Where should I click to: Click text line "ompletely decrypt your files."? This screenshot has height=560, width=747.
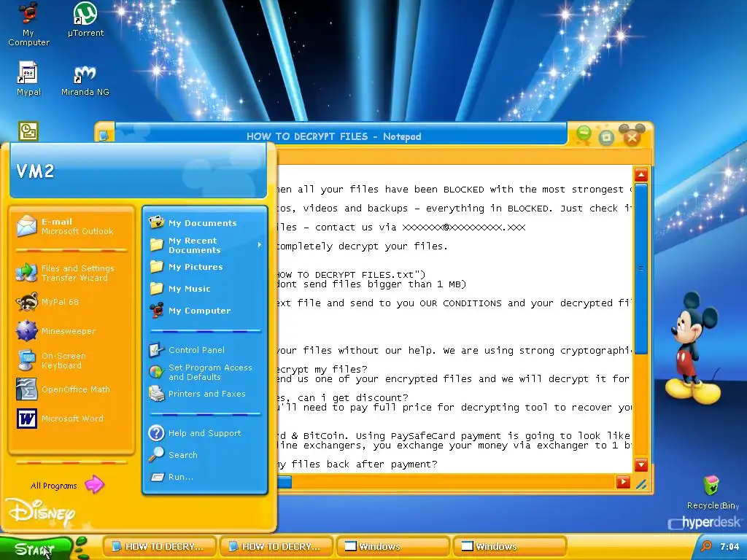363,246
